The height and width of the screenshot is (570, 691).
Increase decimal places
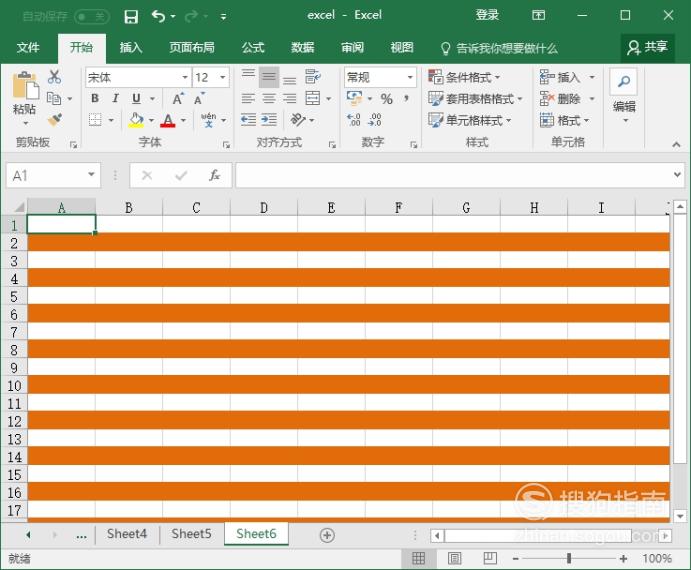point(353,119)
